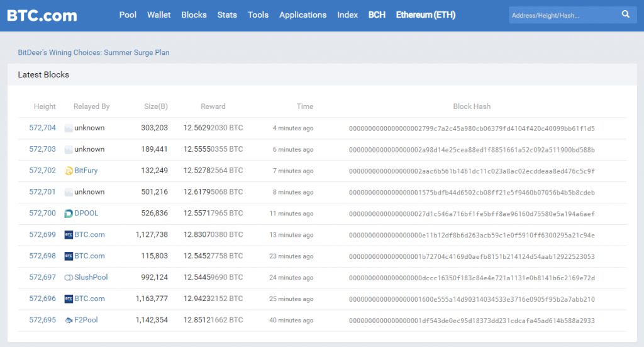Open BTC.com pool link in row 572,696
Screen dimensions: 644x347
tap(89, 299)
